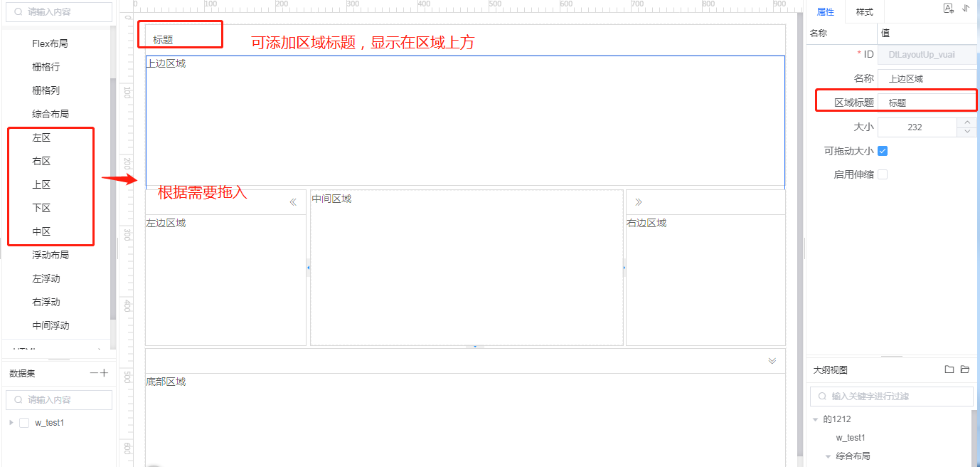Open the 属性 tab

[826, 12]
